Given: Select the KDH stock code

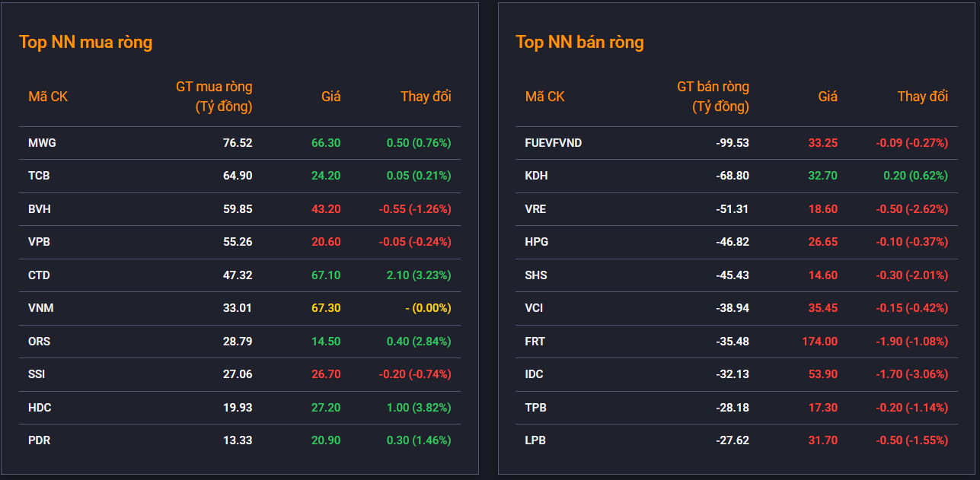Looking at the screenshot, I should tap(536, 176).
